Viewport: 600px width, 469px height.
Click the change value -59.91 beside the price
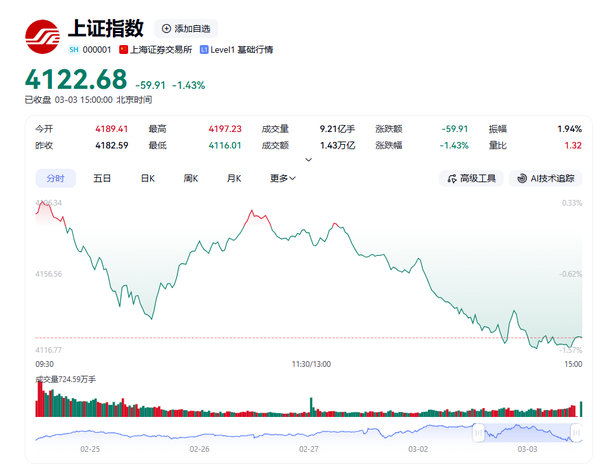(150, 85)
